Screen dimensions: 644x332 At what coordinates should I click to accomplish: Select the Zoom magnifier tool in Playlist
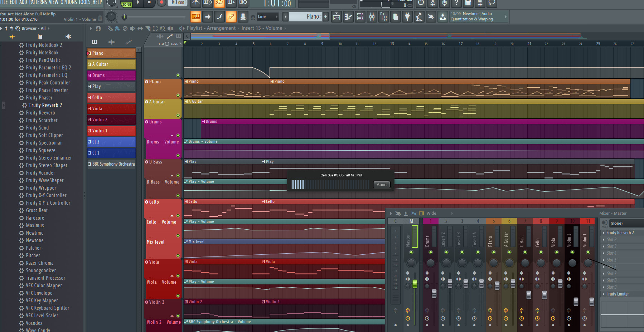click(163, 28)
